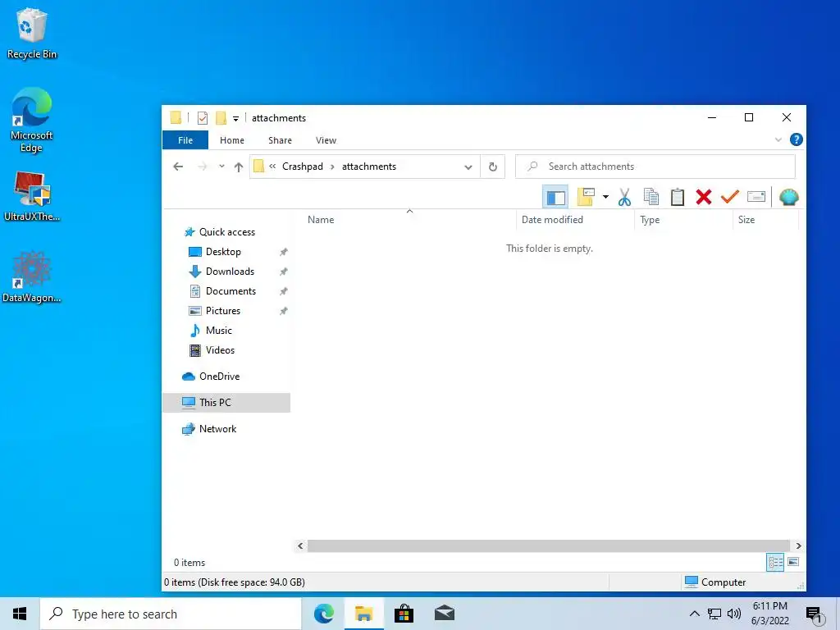Open the address bar history dropdown

[468, 167]
